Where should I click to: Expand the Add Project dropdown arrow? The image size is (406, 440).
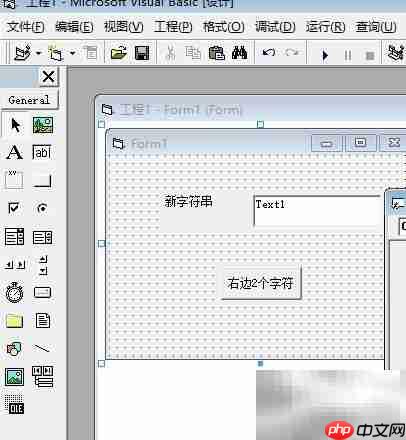[x=38, y=53]
